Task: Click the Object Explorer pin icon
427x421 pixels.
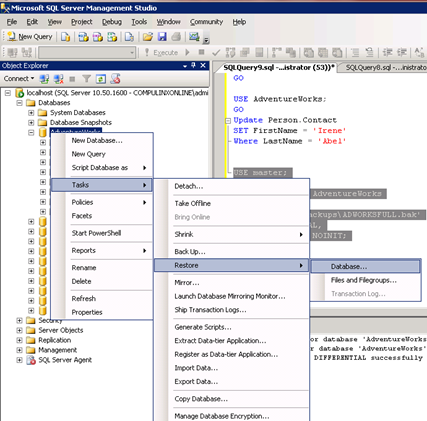Action: pos(194,66)
